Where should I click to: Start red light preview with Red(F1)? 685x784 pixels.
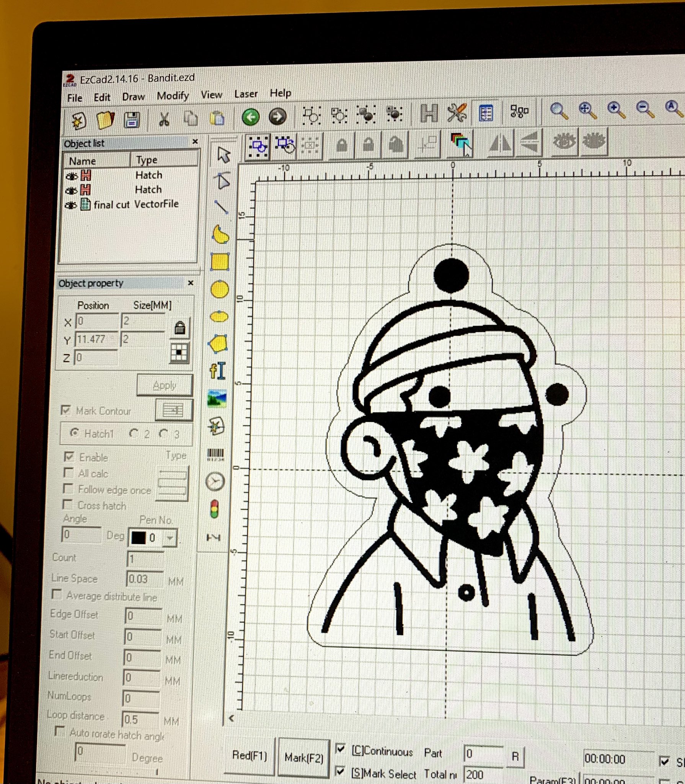(250, 755)
